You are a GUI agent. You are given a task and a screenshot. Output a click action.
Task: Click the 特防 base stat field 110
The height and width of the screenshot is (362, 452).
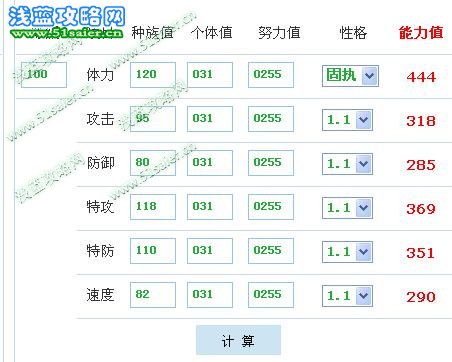point(153,251)
